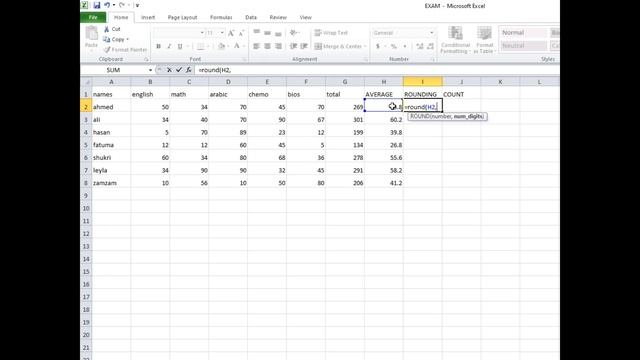Cancel formula entry with the X icon
The image size is (640, 360).
[x=169, y=70]
